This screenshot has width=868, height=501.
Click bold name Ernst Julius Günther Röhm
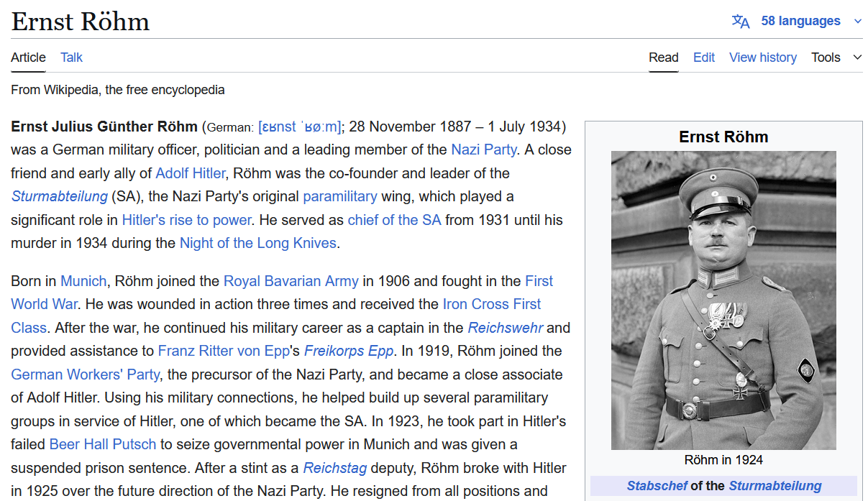coord(104,127)
